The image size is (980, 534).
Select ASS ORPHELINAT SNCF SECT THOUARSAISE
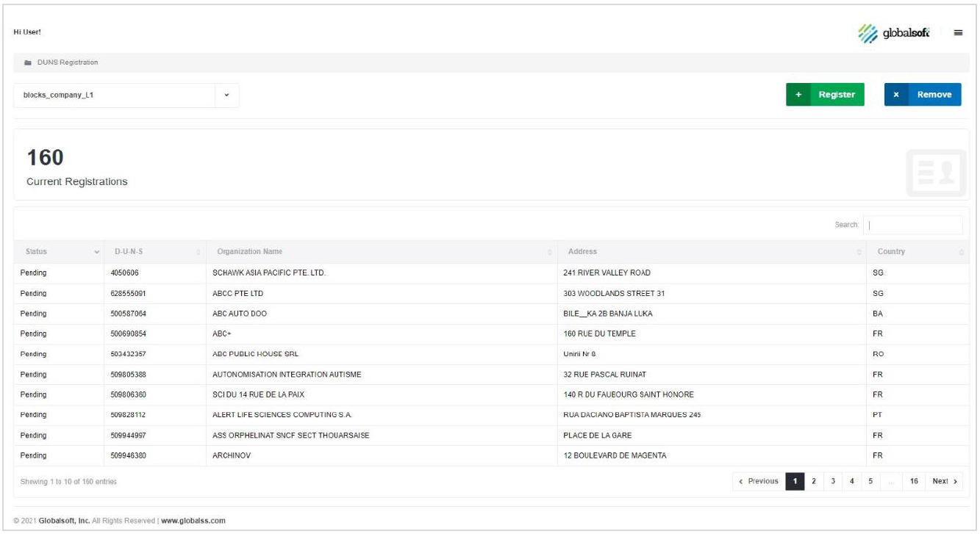[291, 436]
